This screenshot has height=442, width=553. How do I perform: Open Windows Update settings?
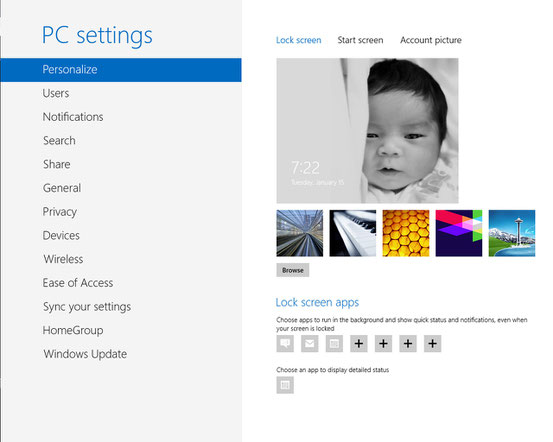[85, 354]
